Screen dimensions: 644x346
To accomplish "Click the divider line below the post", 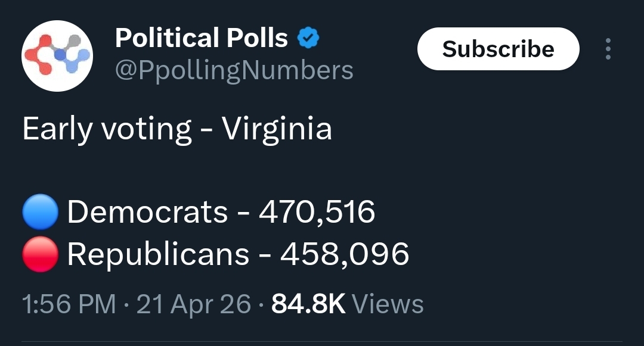I will coord(322,342).
